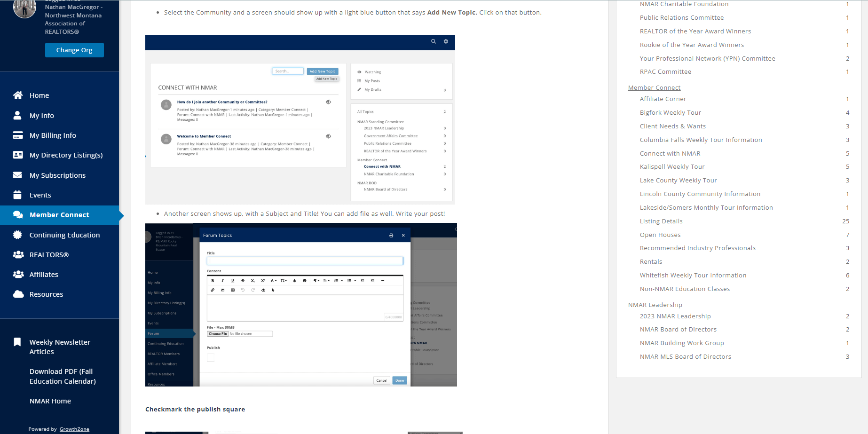Open Recommended Industry Professionals category

[698, 248]
